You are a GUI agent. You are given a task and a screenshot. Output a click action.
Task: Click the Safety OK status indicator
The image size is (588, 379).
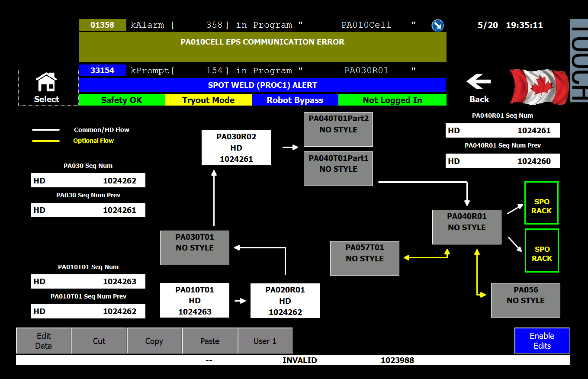pos(122,100)
